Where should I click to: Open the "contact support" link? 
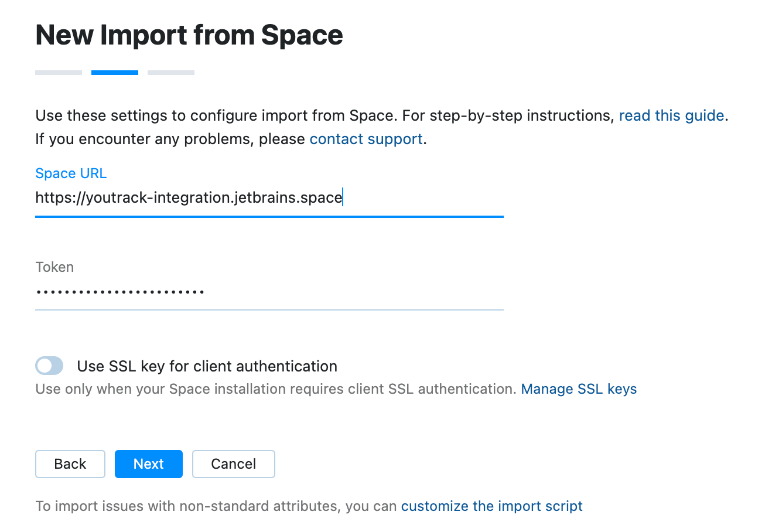tap(365, 139)
